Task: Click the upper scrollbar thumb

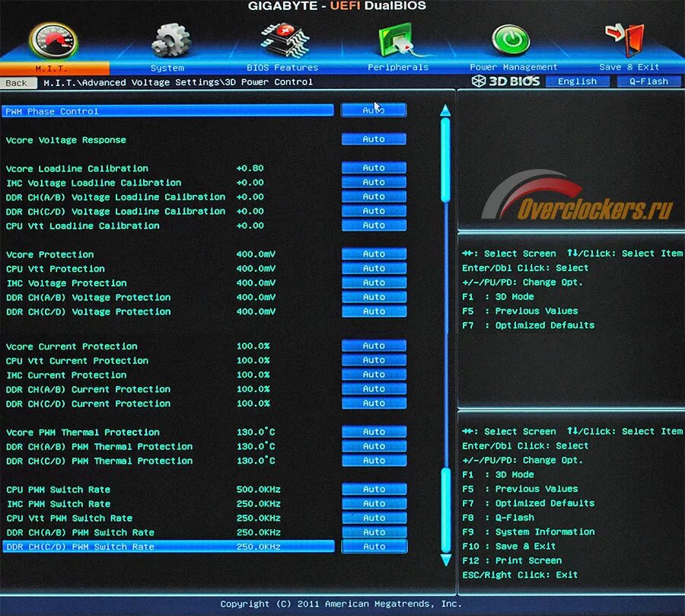Action: [x=445, y=160]
